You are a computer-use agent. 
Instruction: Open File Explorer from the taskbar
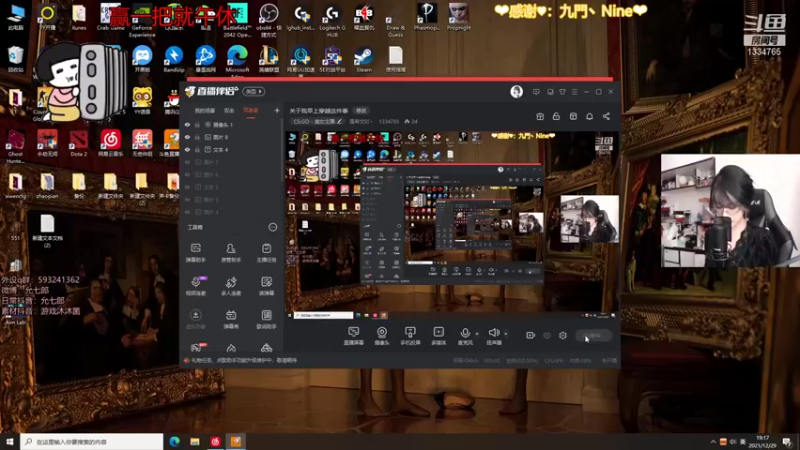[195, 441]
